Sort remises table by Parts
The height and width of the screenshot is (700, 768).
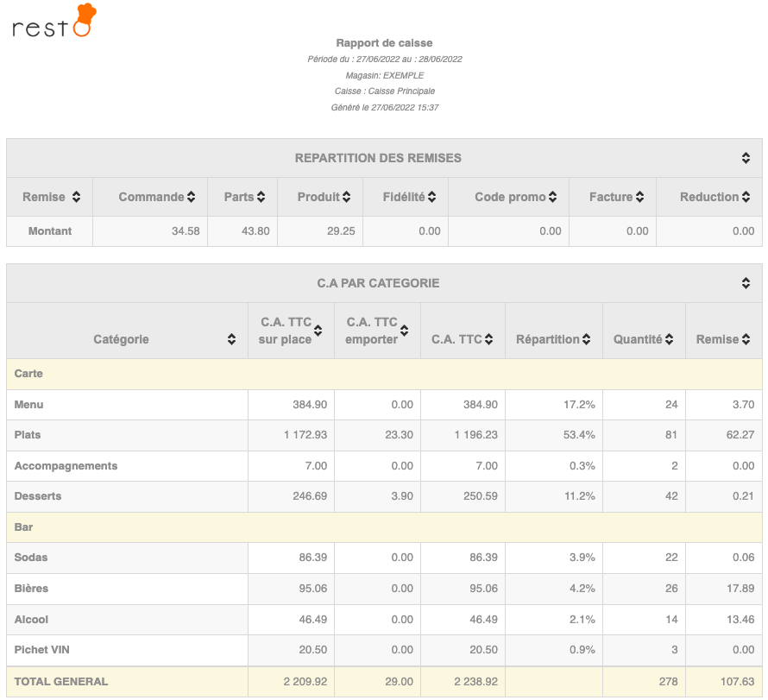pyautogui.click(x=261, y=198)
